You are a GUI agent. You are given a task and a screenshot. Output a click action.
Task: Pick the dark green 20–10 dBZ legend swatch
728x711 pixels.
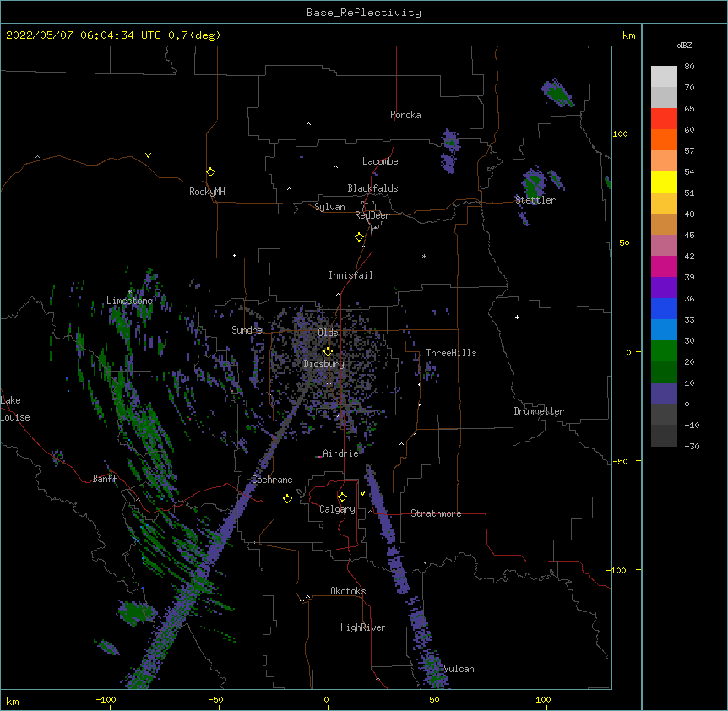[664, 372]
